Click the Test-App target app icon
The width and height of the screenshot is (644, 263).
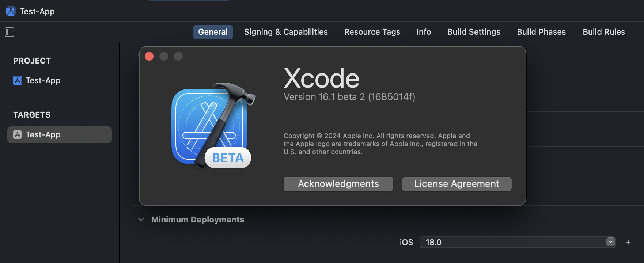18,134
